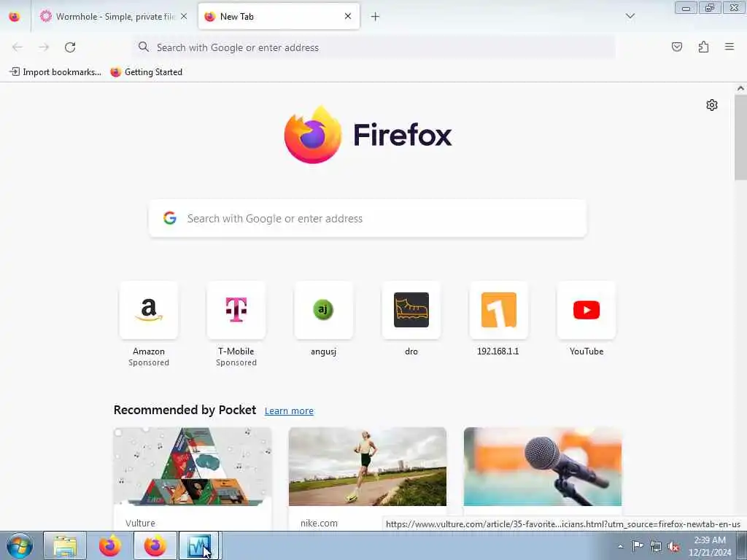Click the Recommended by Pocket heading
Viewport: 747px width, 560px height.
pyautogui.click(x=185, y=410)
